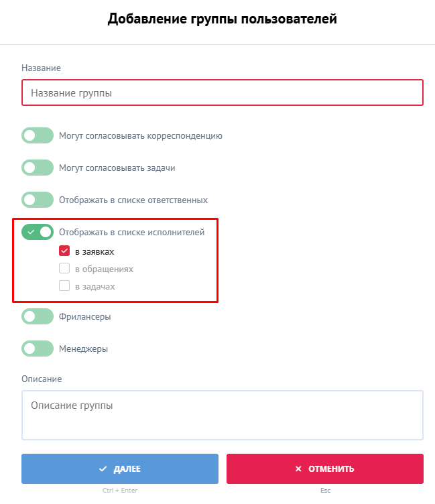Click the Менеджеры label text
The height and width of the screenshot is (504, 435).
click(x=83, y=349)
